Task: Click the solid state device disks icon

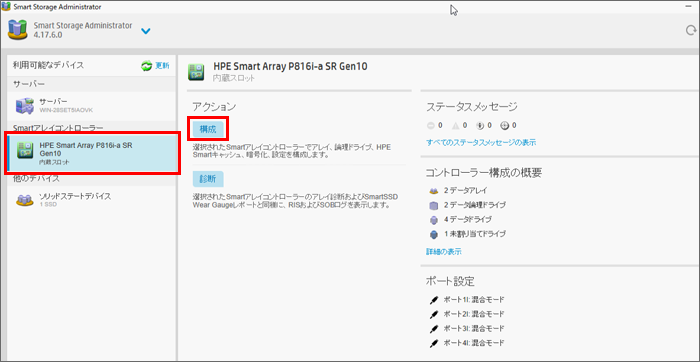Action: 25,200
